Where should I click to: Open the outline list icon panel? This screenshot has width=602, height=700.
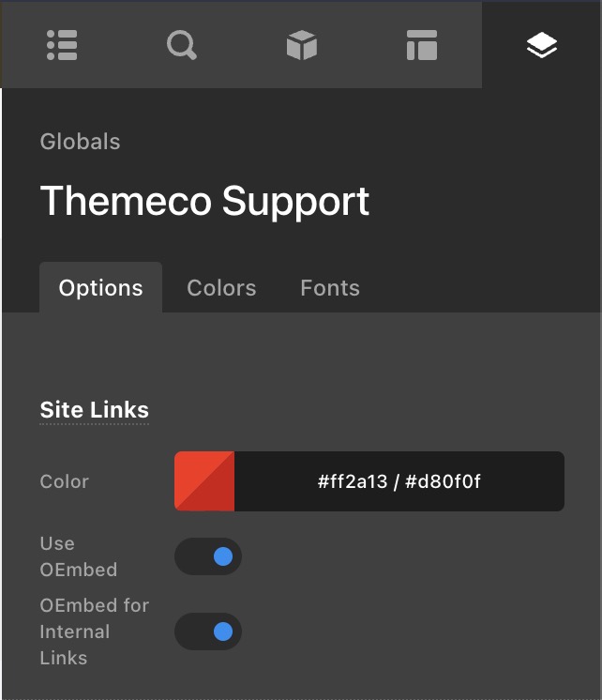tap(62, 45)
